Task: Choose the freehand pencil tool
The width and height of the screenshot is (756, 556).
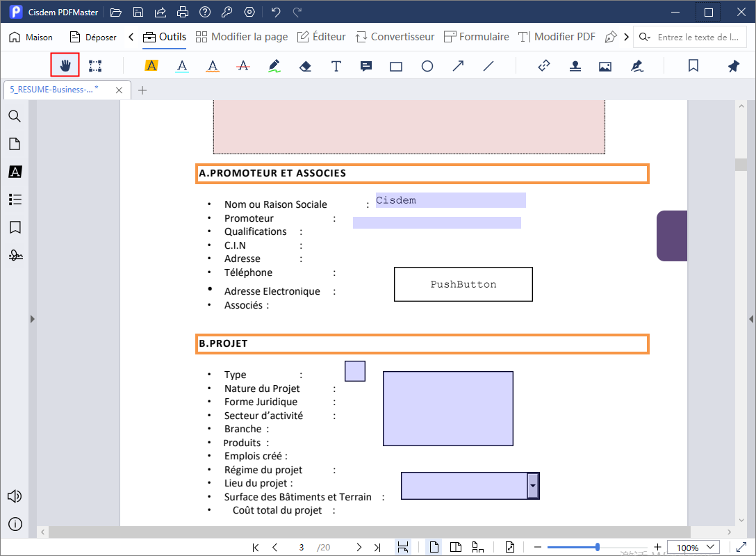Action: [274, 65]
